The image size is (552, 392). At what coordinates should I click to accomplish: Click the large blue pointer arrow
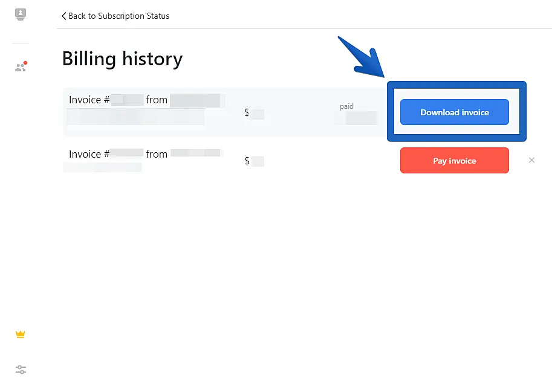(363, 57)
